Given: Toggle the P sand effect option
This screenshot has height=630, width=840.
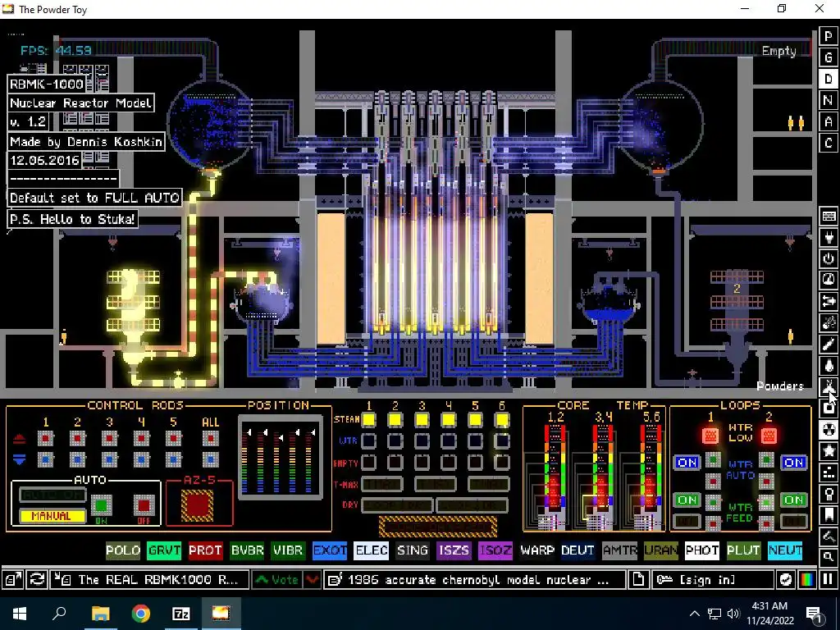Looking at the screenshot, I should click(829, 36).
